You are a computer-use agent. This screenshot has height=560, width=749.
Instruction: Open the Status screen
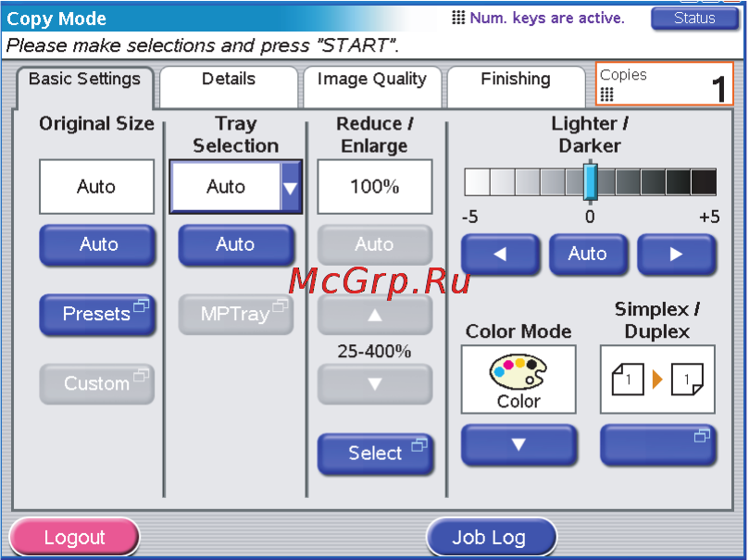click(x=694, y=19)
